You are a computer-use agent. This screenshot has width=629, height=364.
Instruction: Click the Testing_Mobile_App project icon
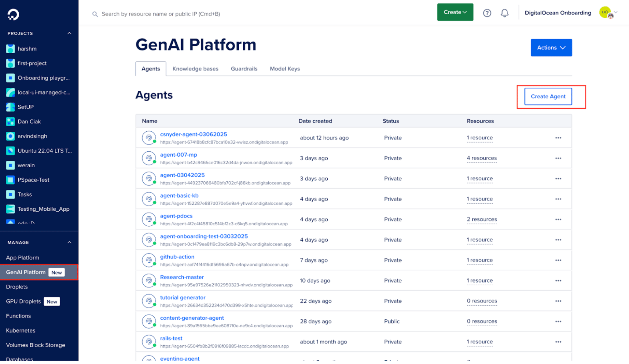tap(10, 209)
